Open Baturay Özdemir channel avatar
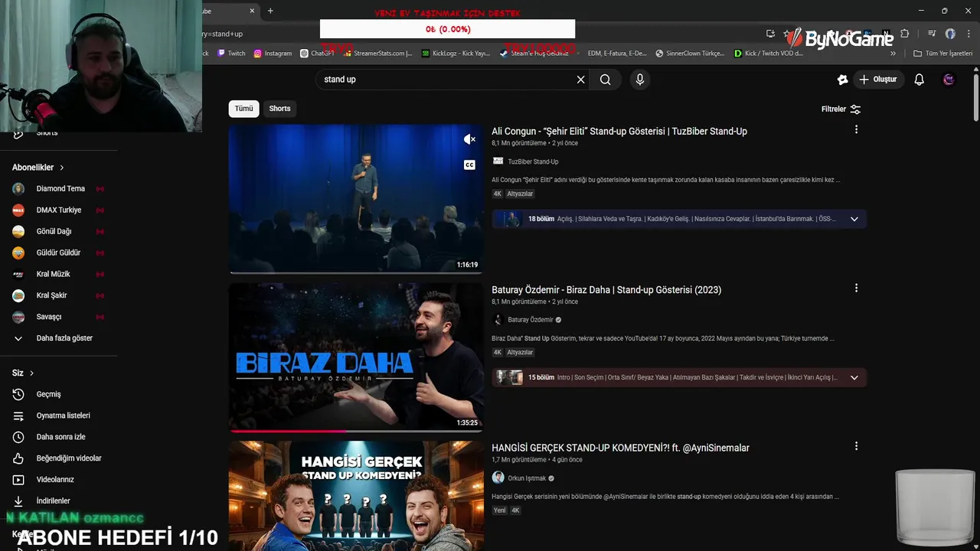Image resolution: width=980 pixels, height=551 pixels. coord(498,320)
